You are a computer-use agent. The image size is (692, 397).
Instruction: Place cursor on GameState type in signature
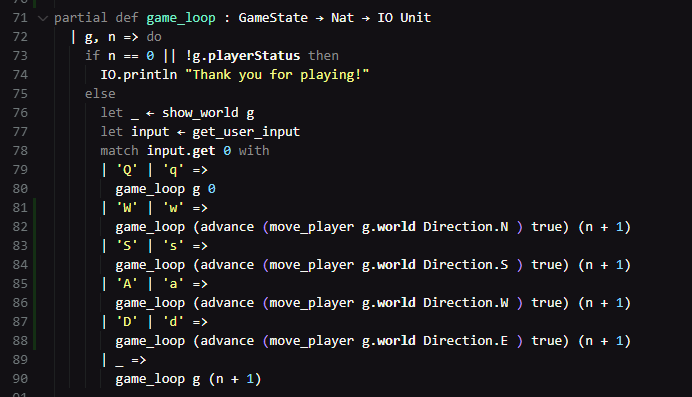point(273,18)
